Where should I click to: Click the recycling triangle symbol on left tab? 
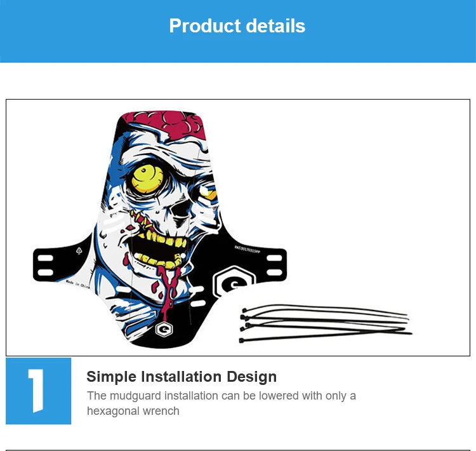79,251
